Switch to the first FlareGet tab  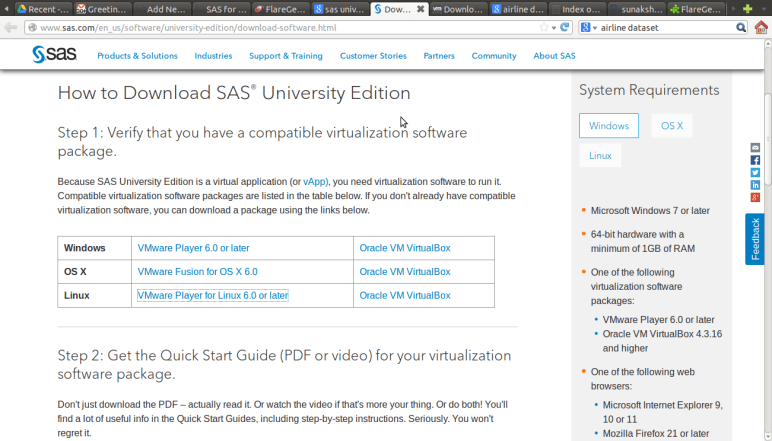pos(280,9)
